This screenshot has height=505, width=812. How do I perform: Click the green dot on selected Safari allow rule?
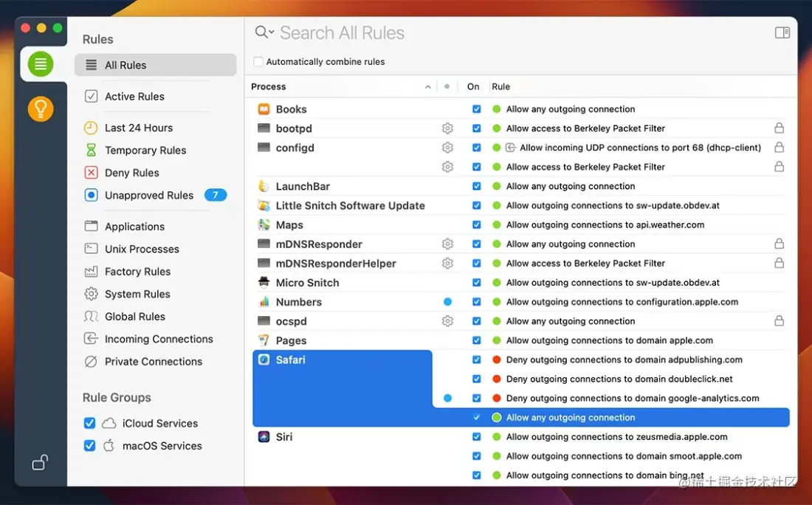[x=496, y=417]
